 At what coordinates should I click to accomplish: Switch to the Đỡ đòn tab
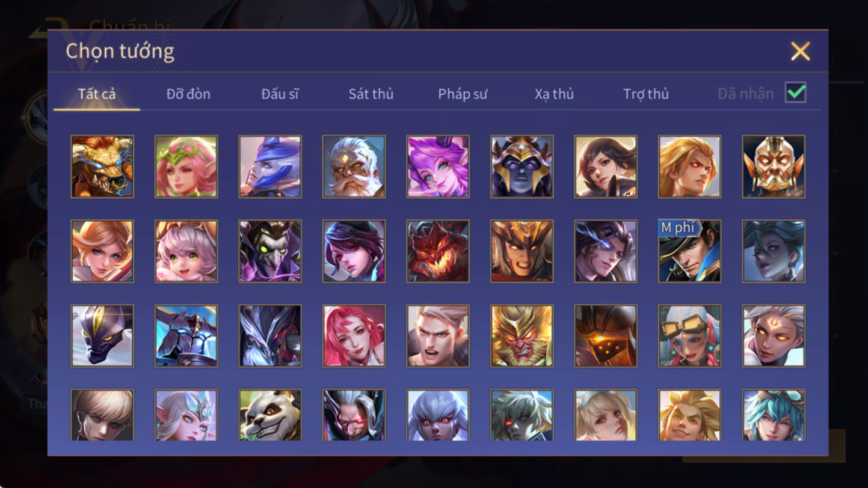[x=188, y=94]
